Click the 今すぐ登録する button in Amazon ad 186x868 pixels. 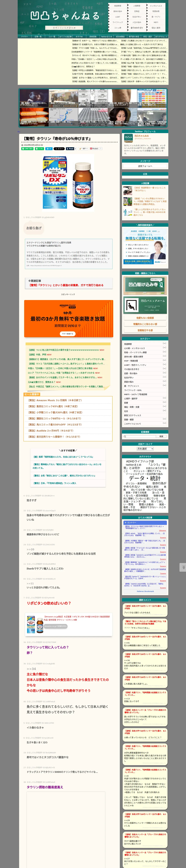click(68, 334)
